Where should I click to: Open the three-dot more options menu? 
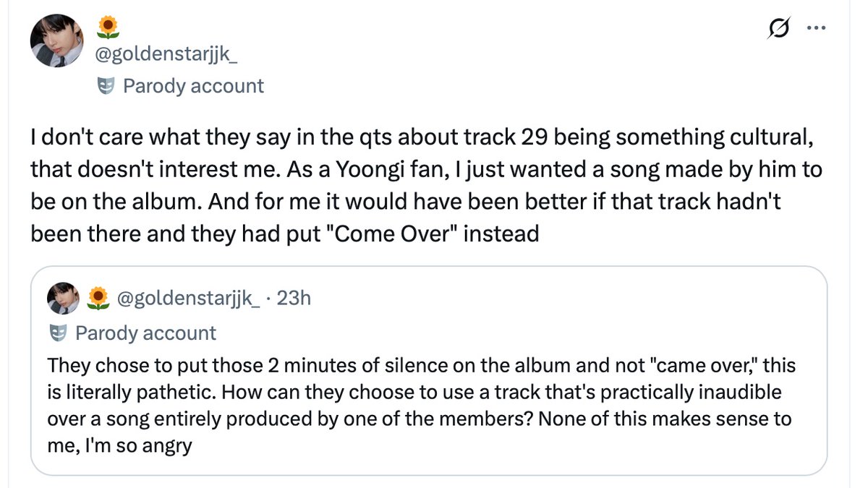point(816,29)
